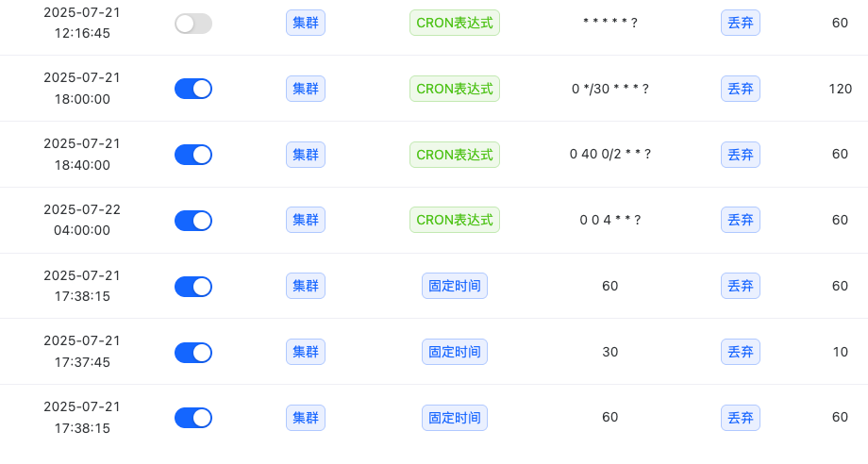The width and height of the screenshot is (868, 464).
Task: Click the 集群 tag in the 17:37:45 row
Action: [306, 352]
